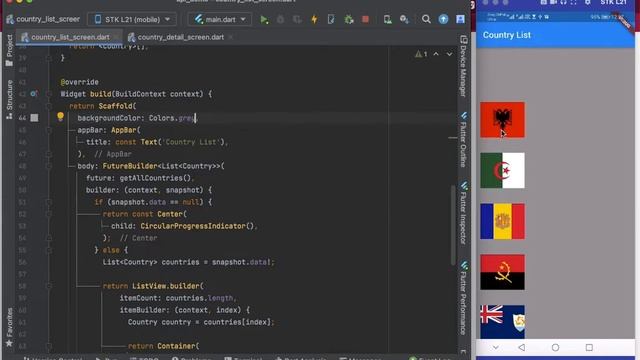The width and height of the screenshot is (640, 360).
Task: Tap the Algeria flag in phone list
Action: coord(502,171)
